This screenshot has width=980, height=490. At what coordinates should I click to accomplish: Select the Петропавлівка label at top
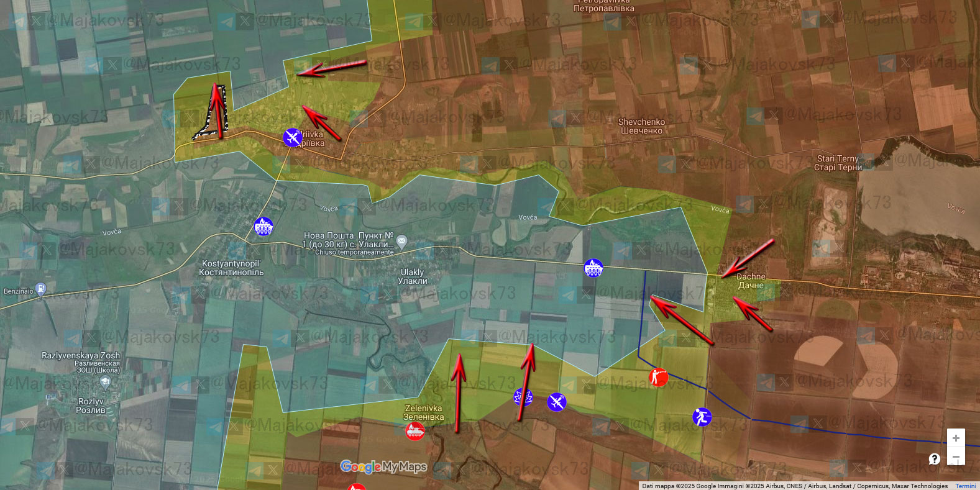point(603,8)
